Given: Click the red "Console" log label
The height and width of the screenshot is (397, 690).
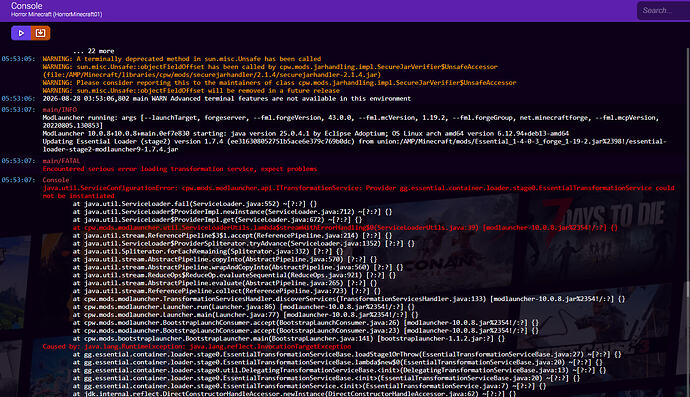Looking at the screenshot, I should point(56,180).
